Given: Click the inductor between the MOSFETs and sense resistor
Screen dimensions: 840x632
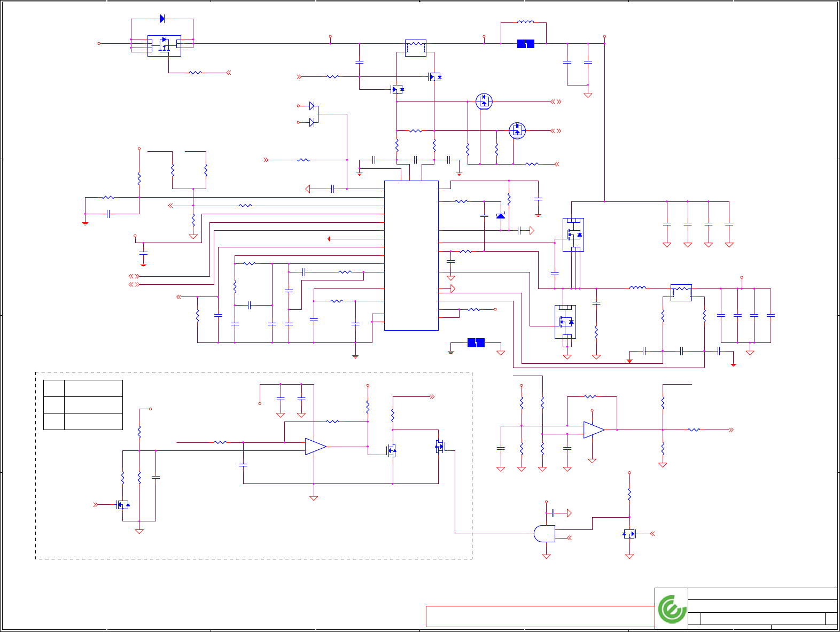Looking at the screenshot, I should 638,288.
